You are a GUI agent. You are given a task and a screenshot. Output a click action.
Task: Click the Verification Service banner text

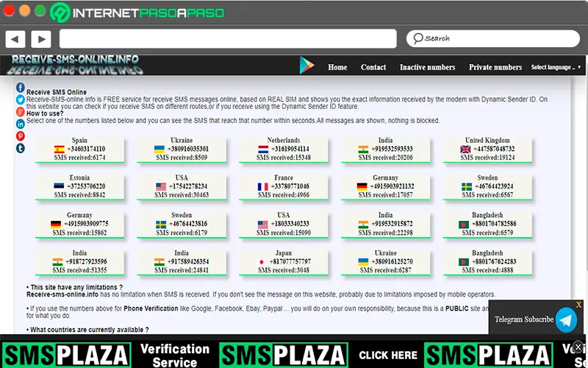tap(175, 355)
